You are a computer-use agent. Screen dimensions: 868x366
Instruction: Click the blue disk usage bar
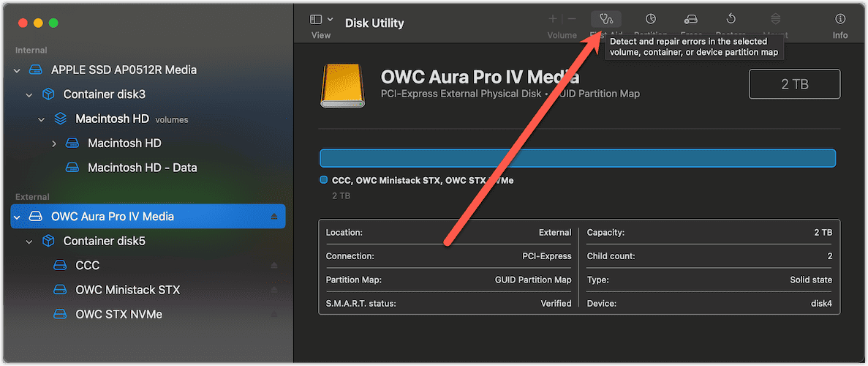point(577,158)
